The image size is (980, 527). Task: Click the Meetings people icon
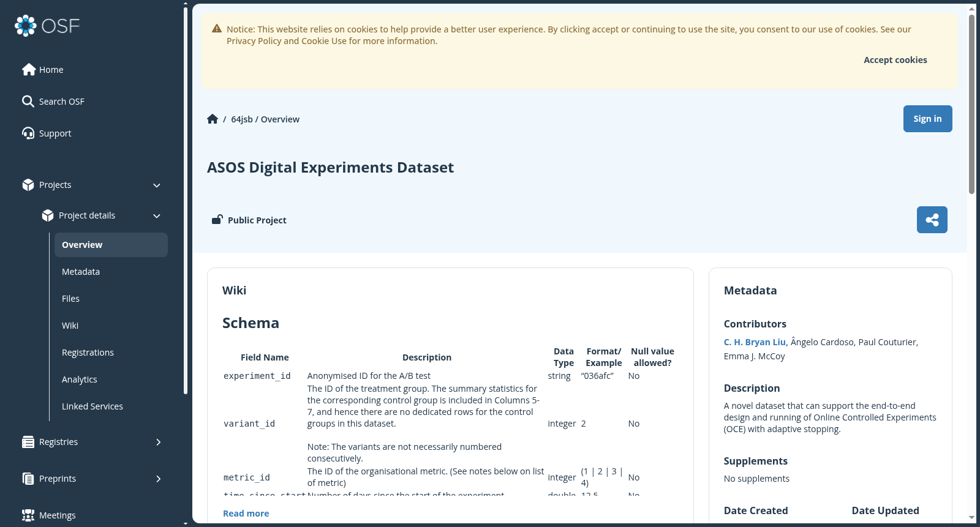[x=28, y=515]
